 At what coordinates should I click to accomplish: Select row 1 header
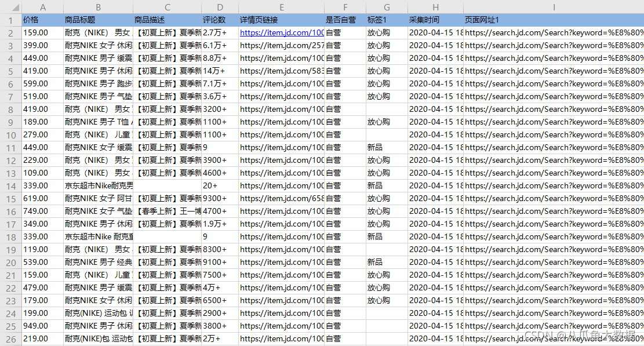[11, 20]
